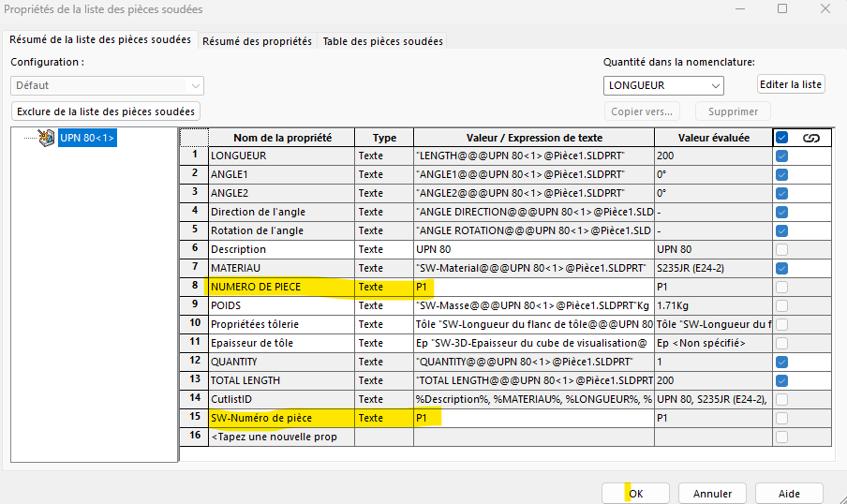Select row 9 POIDS header number
847x504 pixels.
(194, 305)
